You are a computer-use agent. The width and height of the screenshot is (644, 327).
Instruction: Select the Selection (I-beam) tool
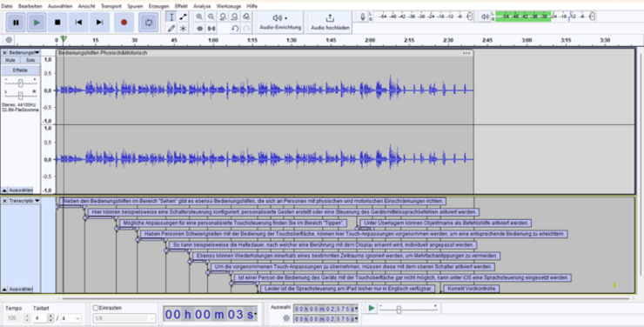pos(171,17)
